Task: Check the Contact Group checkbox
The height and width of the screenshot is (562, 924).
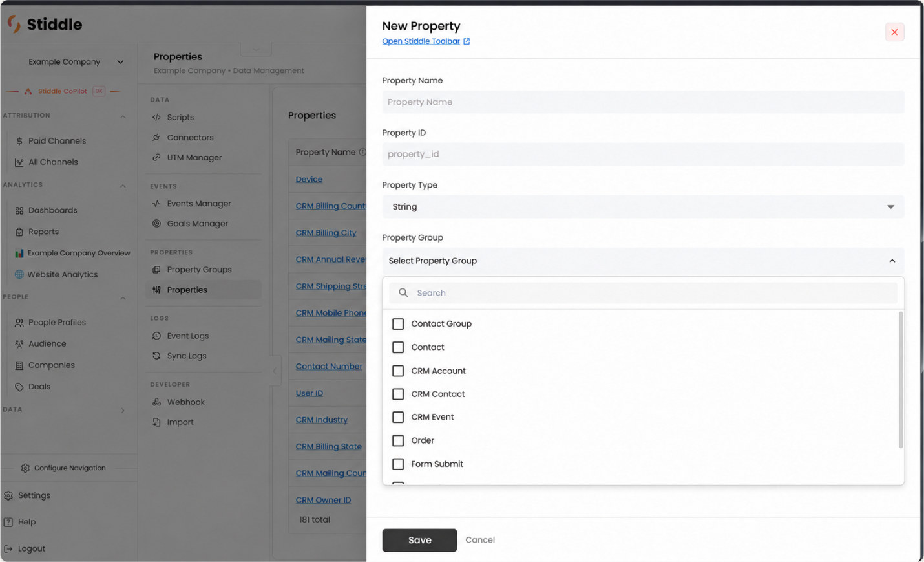Action: tap(398, 324)
